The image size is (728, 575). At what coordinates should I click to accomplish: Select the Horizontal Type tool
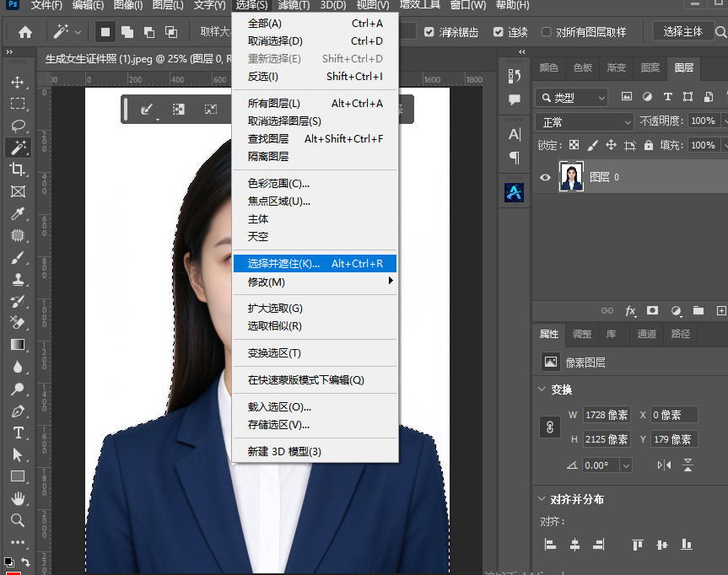click(18, 433)
